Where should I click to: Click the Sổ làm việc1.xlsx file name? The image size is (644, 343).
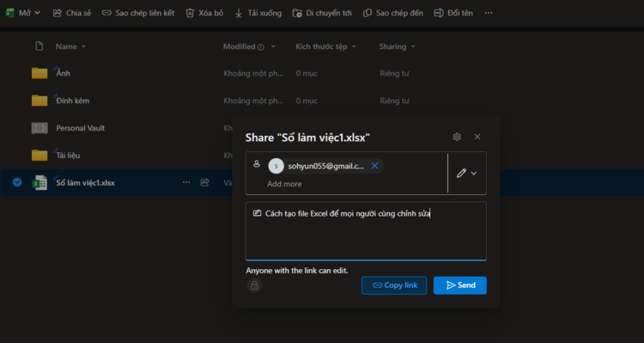[85, 182]
